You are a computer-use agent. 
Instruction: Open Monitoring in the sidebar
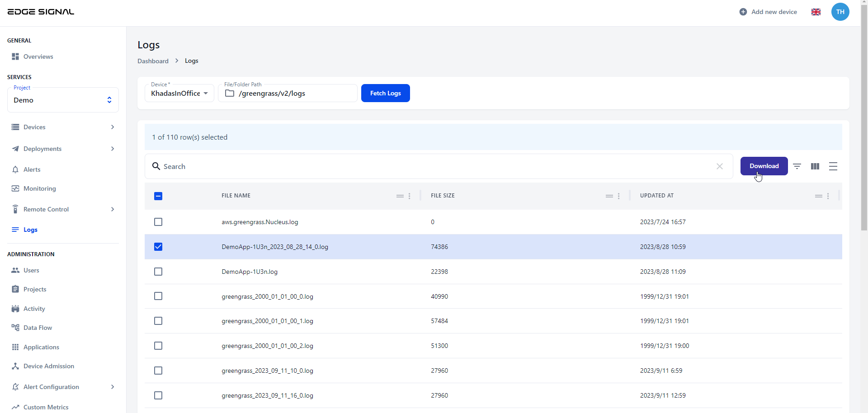click(40, 188)
